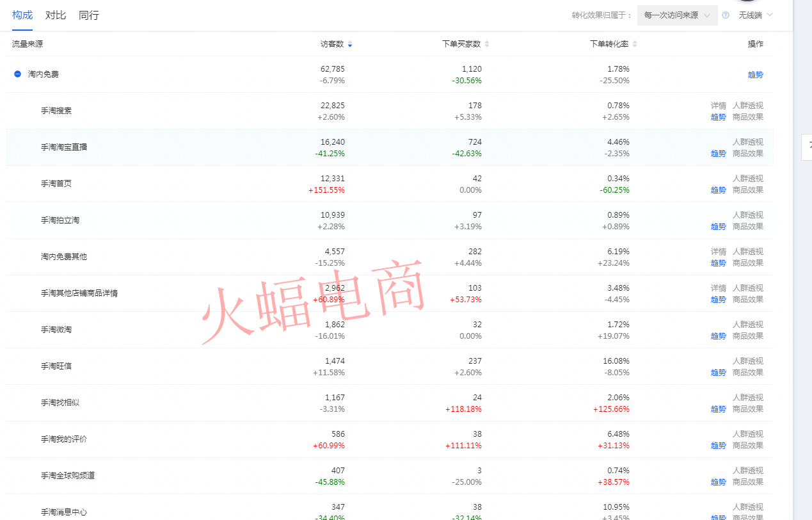View 人群透视 for 手淘旺信 row
The height and width of the screenshot is (520, 812).
(747, 361)
